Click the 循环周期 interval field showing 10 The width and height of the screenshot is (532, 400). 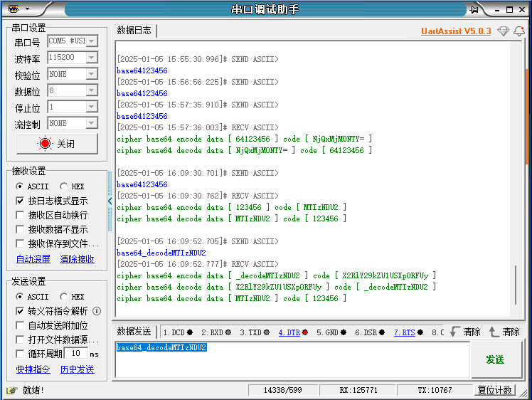point(75,354)
